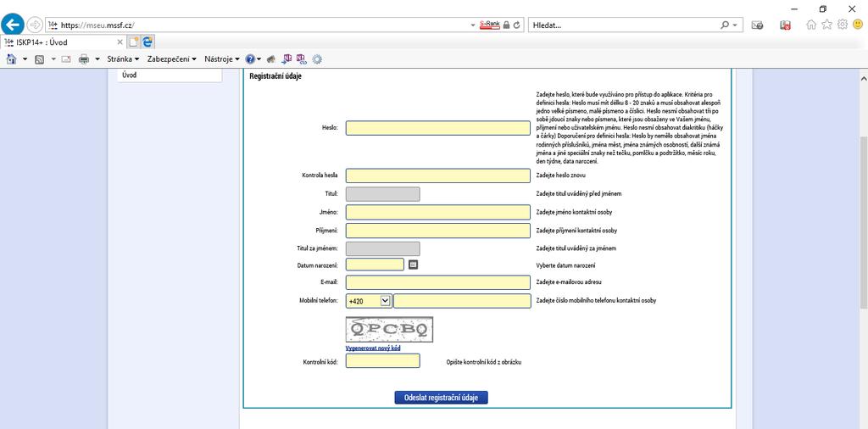Image resolution: width=868 pixels, height=429 pixels.
Task: Open the security lock icon in the address bar
Action: (x=506, y=25)
